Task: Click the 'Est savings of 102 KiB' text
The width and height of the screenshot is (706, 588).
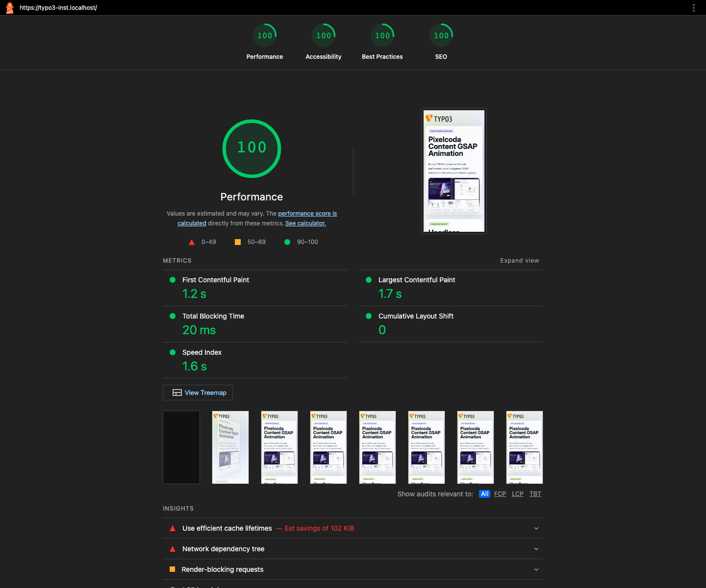Action: (319, 528)
